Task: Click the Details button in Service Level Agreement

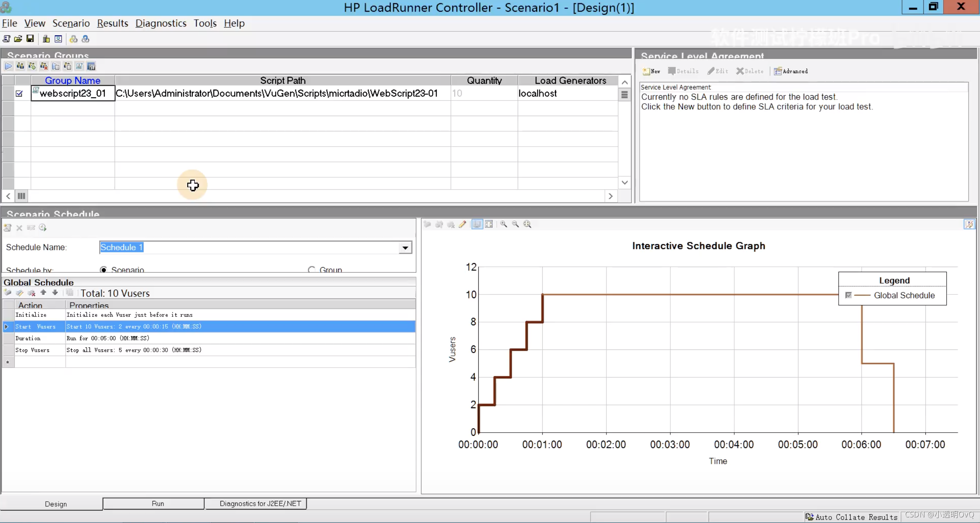Action: (683, 71)
